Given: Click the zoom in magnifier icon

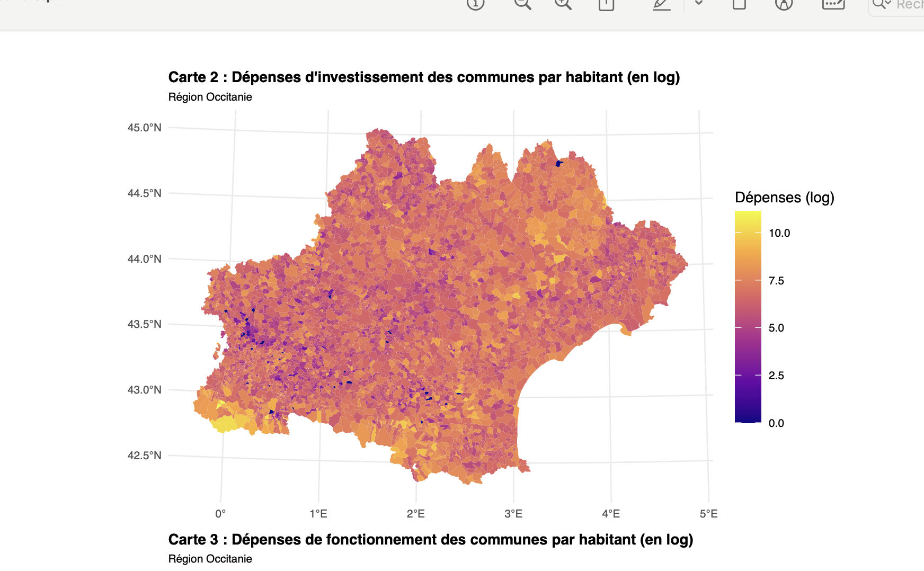Looking at the screenshot, I should [563, 3].
